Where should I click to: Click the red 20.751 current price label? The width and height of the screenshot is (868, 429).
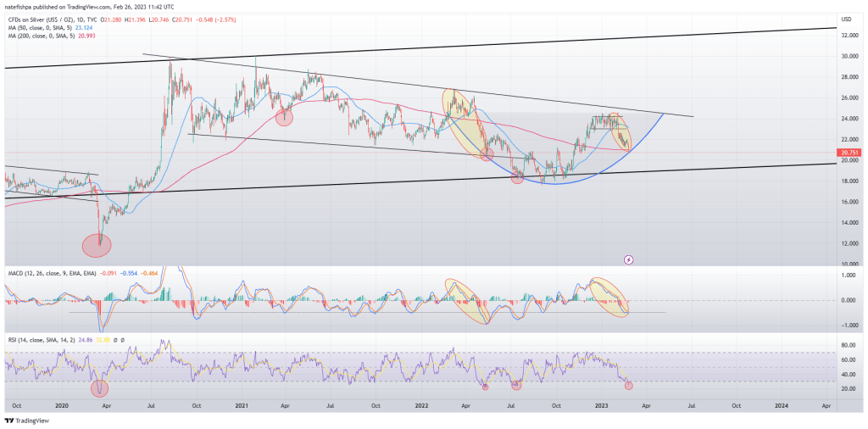(x=849, y=153)
